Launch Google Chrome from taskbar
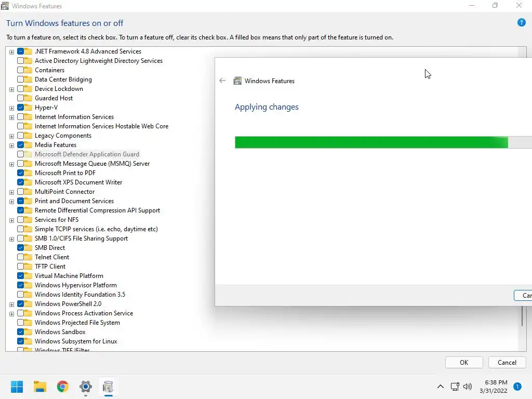Viewport: 532px width, 399px height. 63,387
